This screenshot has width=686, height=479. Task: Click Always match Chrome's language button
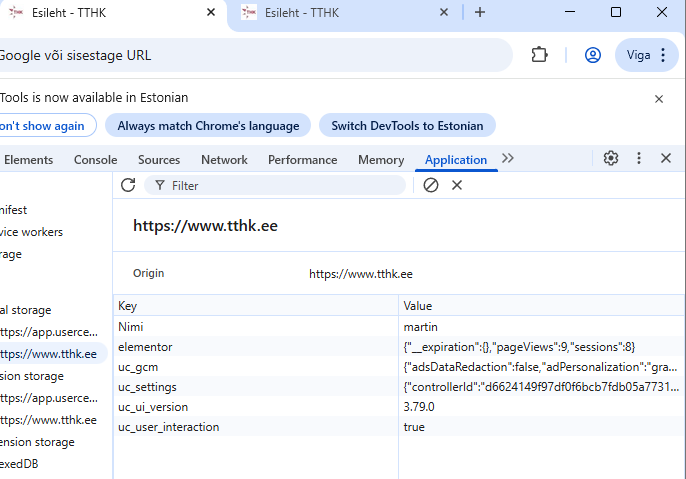(x=208, y=126)
